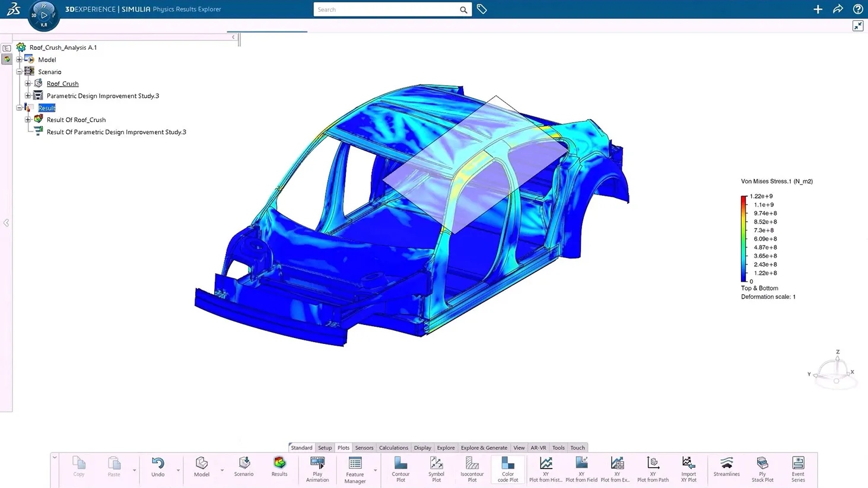The height and width of the screenshot is (488, 868).
Task: Open the AR-VR tab
Action: click(x=538, y=448)
